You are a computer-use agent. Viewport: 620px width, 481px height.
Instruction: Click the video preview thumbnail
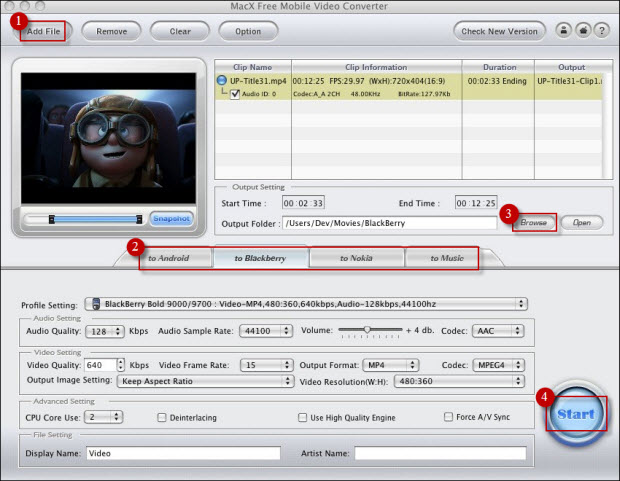[x=108, y=138]
